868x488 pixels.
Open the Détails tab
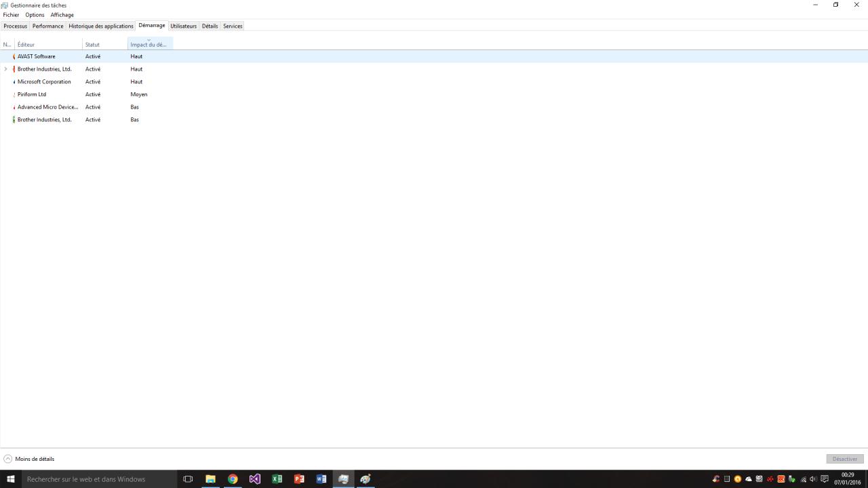click(210, 26)
